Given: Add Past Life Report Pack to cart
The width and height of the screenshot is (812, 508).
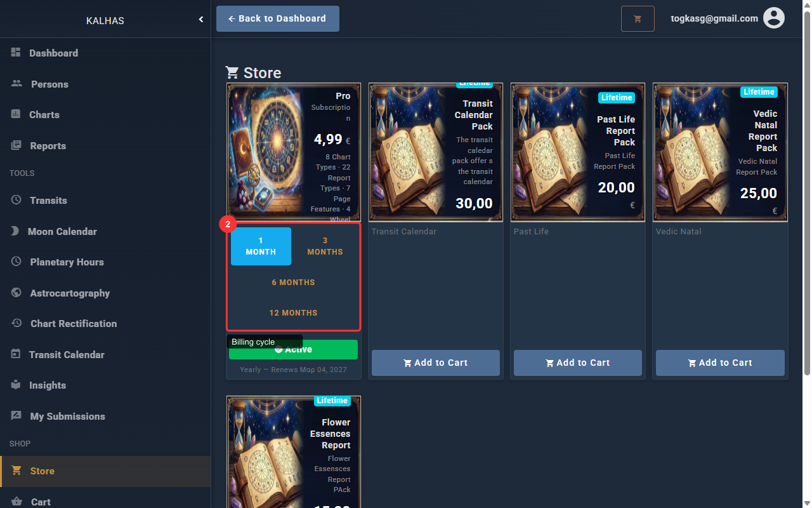Looking at the screenshot, I should pyautogui.click(x=577, y=363).
